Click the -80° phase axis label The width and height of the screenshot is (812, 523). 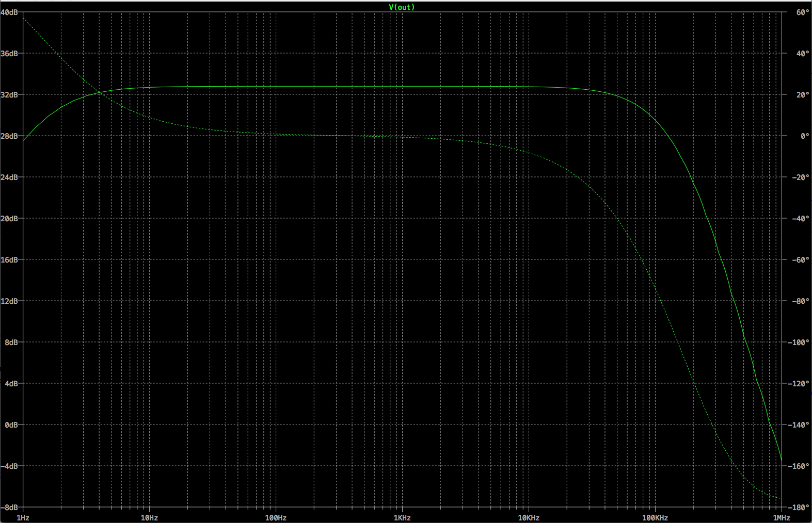[801, 301]
